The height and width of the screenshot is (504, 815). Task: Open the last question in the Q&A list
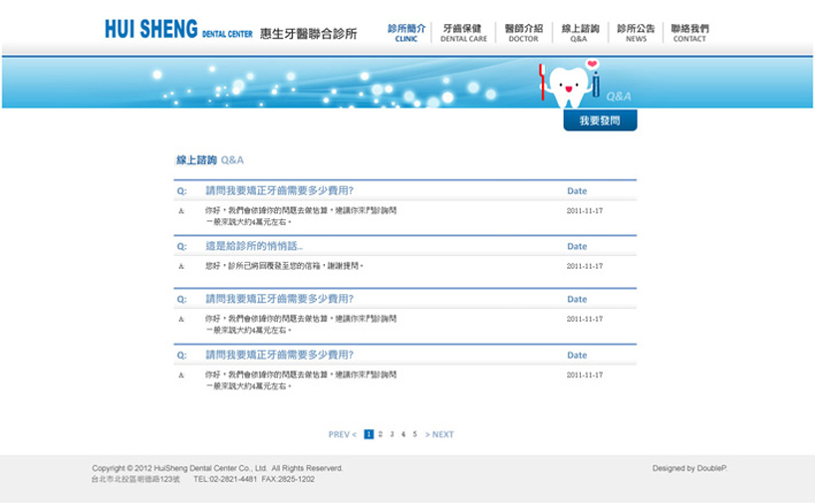click(x=279, y=355)
